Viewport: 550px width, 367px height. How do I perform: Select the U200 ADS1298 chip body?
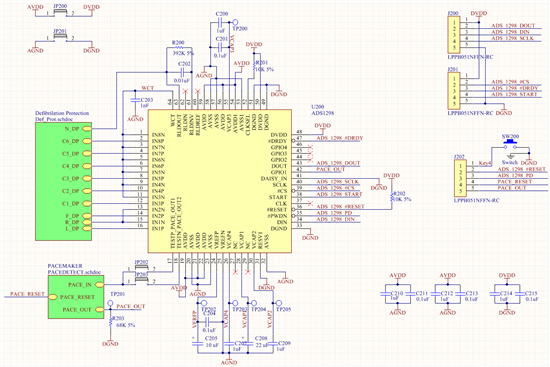click(220, 181)
